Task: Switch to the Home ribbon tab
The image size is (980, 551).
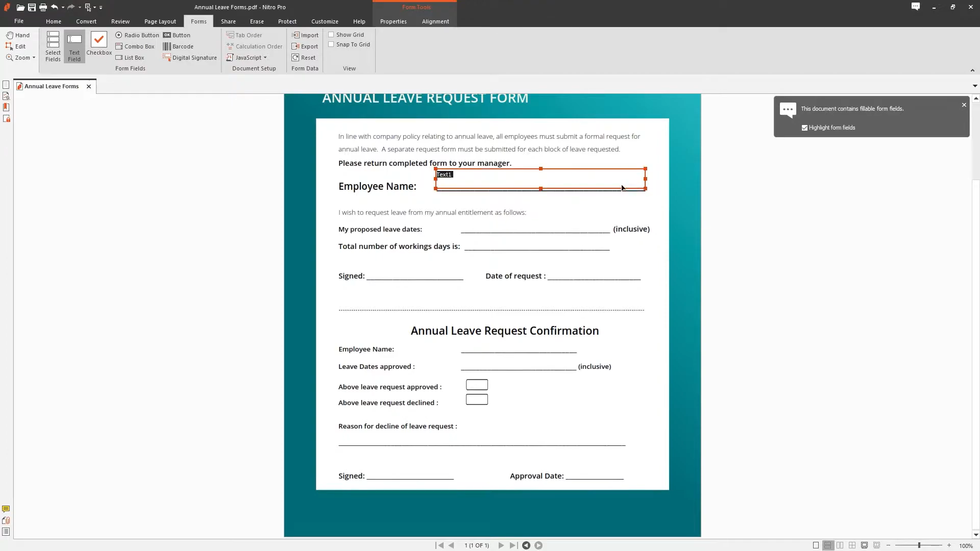Action: [x=54, y=21]
